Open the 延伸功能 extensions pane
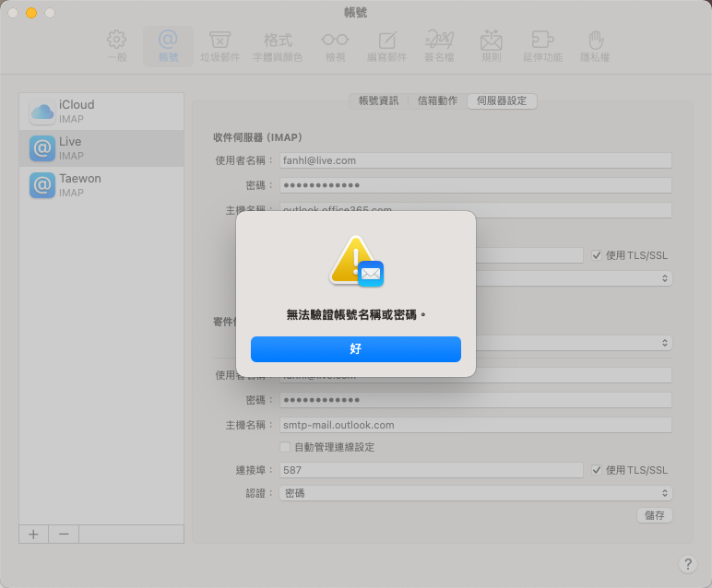The height and width of the screenshot is (588, 712). point(542,46)
